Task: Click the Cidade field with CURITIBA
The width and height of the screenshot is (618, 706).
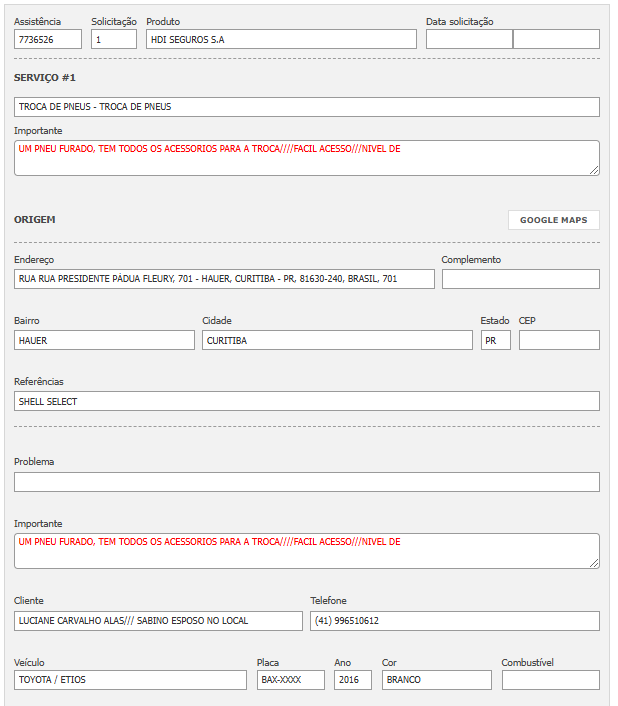Action: coord(336,340)
